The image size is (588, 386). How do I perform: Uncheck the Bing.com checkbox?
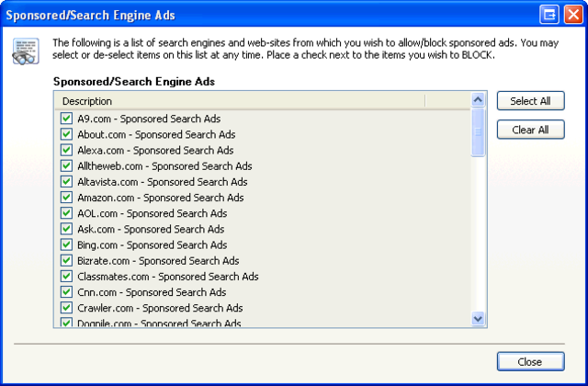click(x=66, y=244)
